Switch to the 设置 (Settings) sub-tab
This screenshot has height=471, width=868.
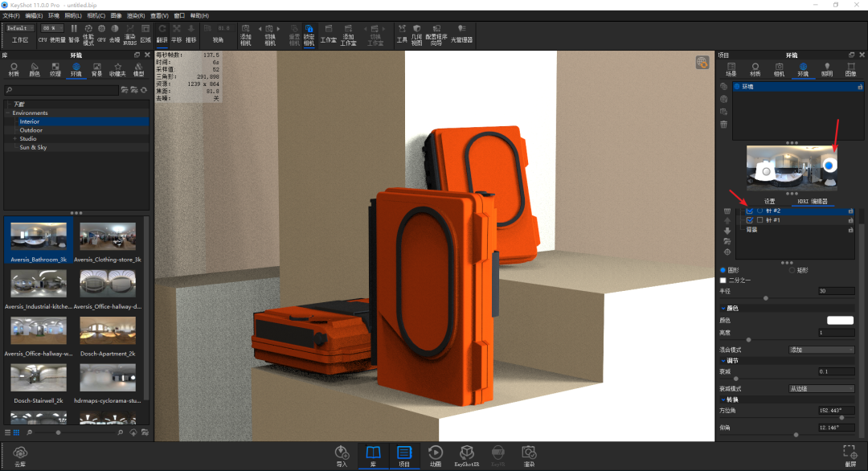(769, 201)
